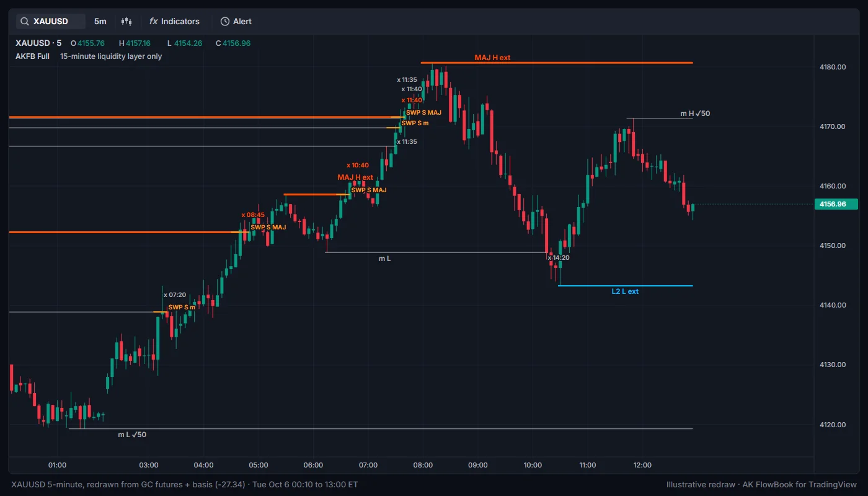Viewport: 868px width, 496px height.
Task: Click the blue L2 L ext level line
Action: click(625, 286)
